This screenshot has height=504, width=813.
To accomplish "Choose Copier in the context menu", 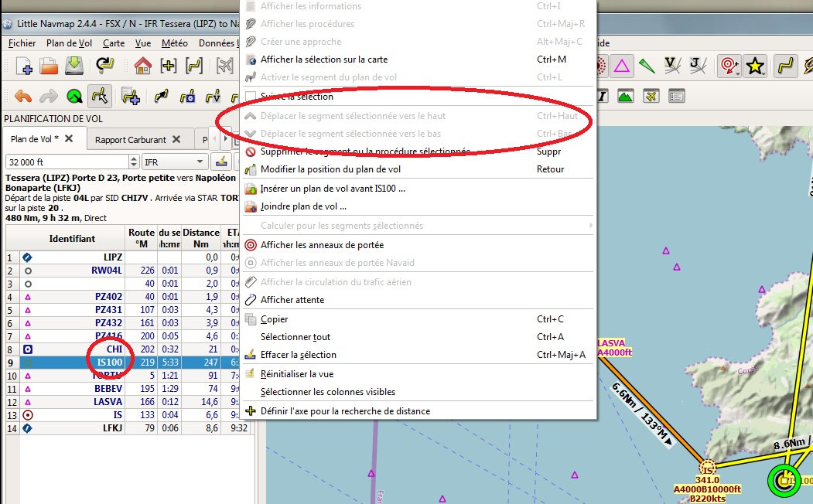I will point(419,319).
